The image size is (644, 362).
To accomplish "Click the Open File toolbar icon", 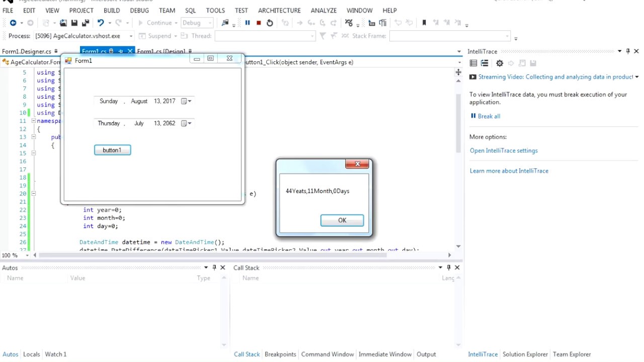I will 63,23.
